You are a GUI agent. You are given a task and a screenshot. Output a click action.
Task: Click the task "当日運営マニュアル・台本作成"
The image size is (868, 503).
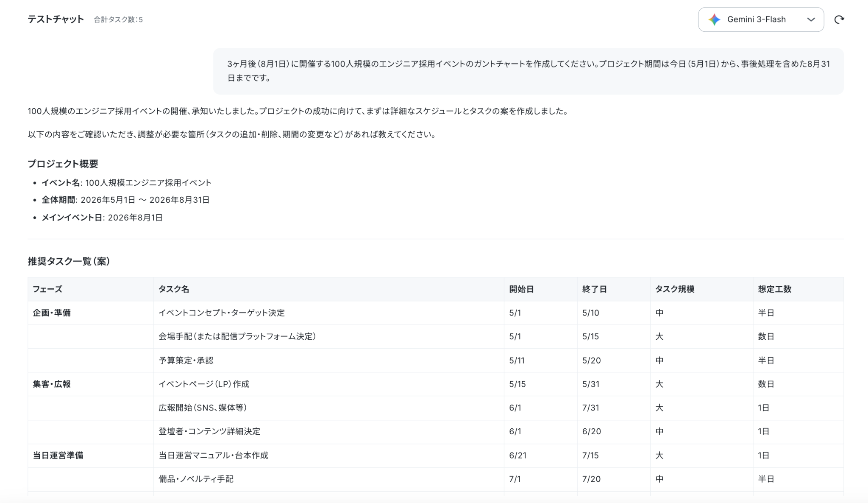click(214, 455)
